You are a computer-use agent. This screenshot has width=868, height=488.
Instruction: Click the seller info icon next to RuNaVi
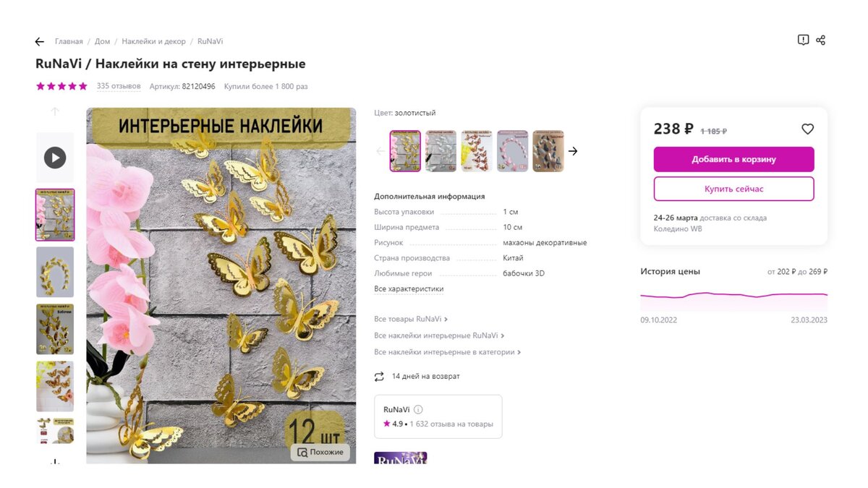(418, 410)
